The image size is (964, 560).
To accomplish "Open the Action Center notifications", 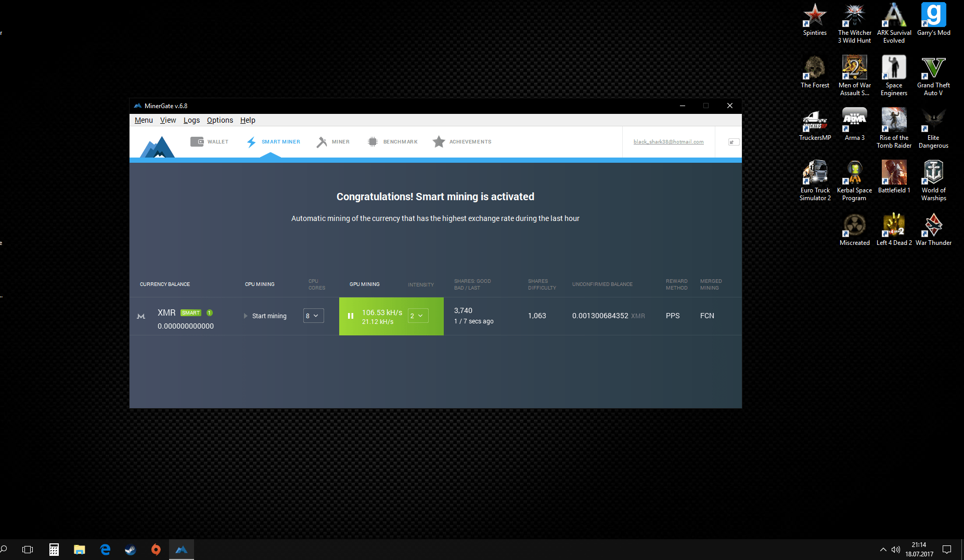I will point(947,550).
